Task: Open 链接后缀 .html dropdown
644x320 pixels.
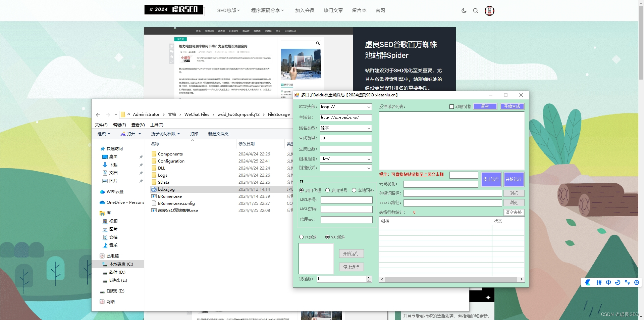Action: 369,159
